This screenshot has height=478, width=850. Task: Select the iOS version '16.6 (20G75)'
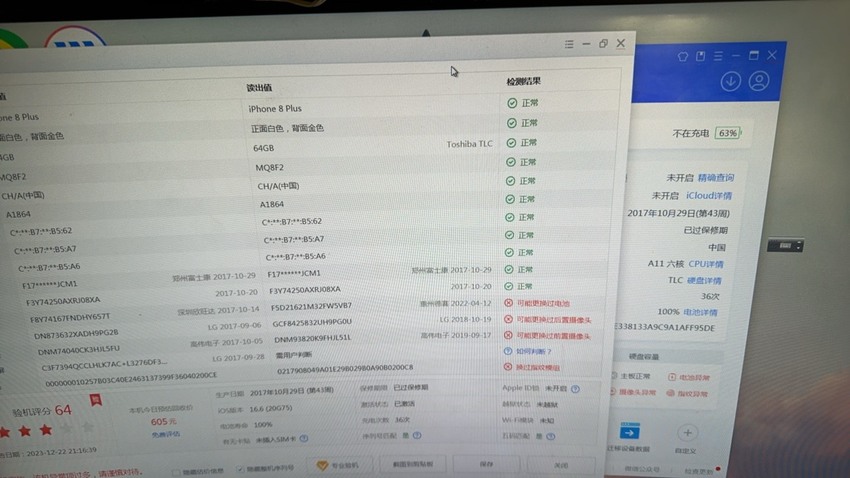[x=271, y=409]
